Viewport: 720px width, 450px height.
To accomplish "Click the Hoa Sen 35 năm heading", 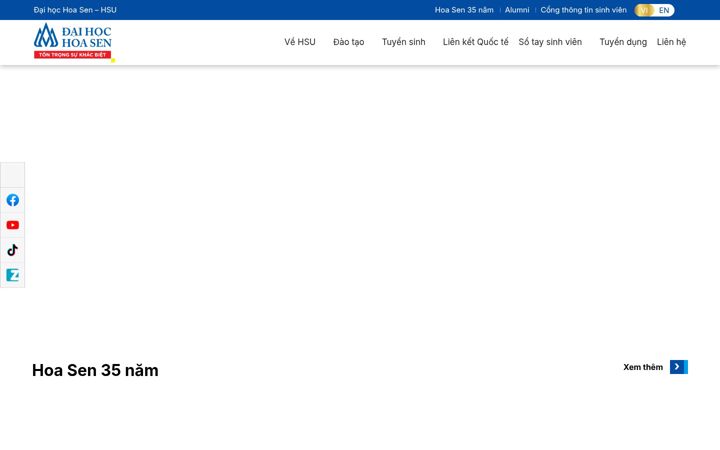I will point(95,370).
